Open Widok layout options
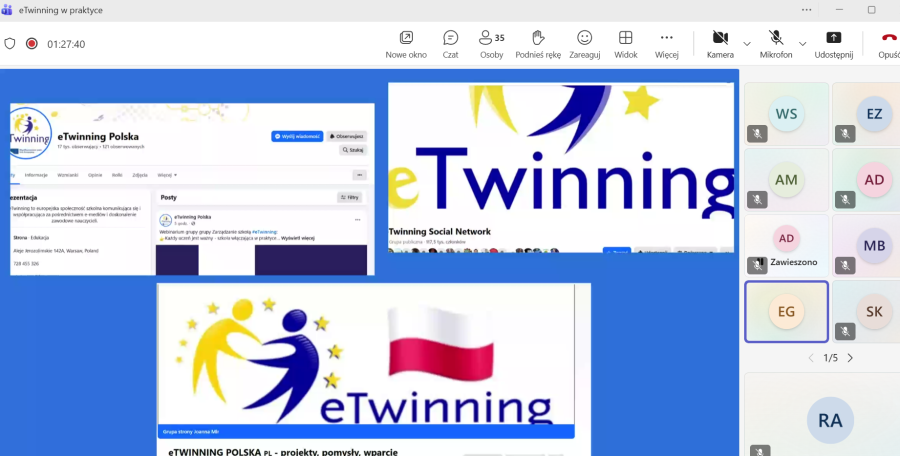This screenshot has height=456, width=900. coord(625,38)
